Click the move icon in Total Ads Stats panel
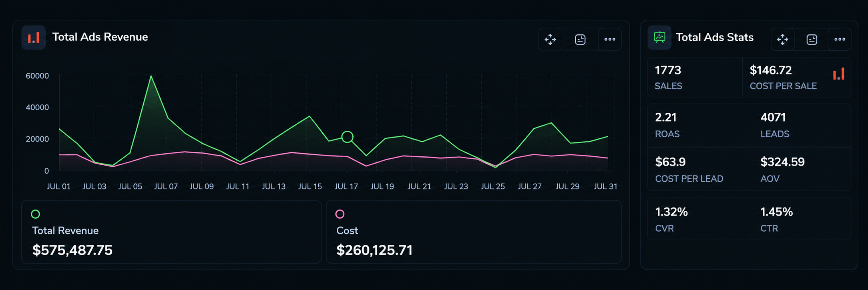Screen dimensions: 868x290 (782, 39)
